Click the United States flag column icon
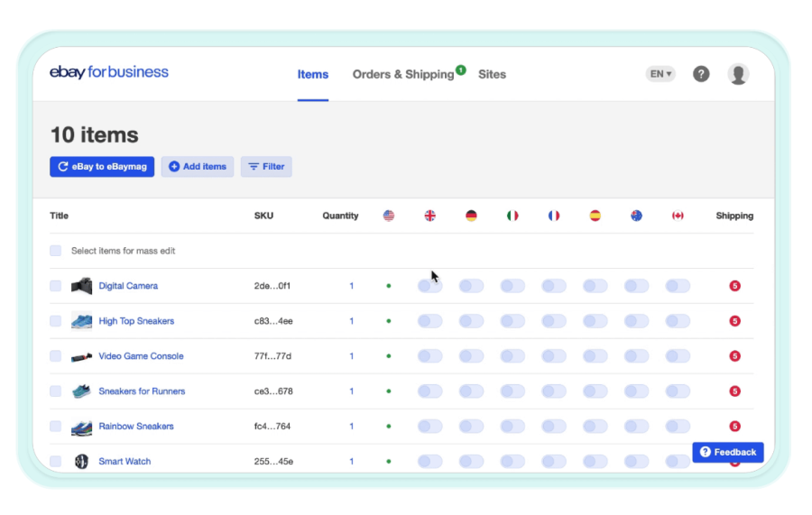Image resolution: width=812 pixels, height=515 pixels. click(388, 216)
